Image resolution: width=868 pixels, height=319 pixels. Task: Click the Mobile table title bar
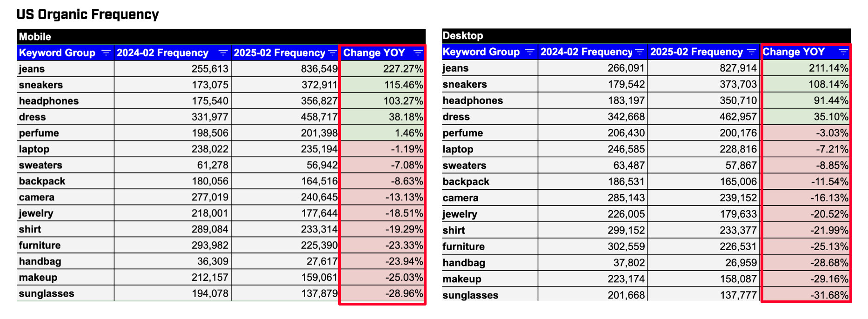tap(221, 37)
